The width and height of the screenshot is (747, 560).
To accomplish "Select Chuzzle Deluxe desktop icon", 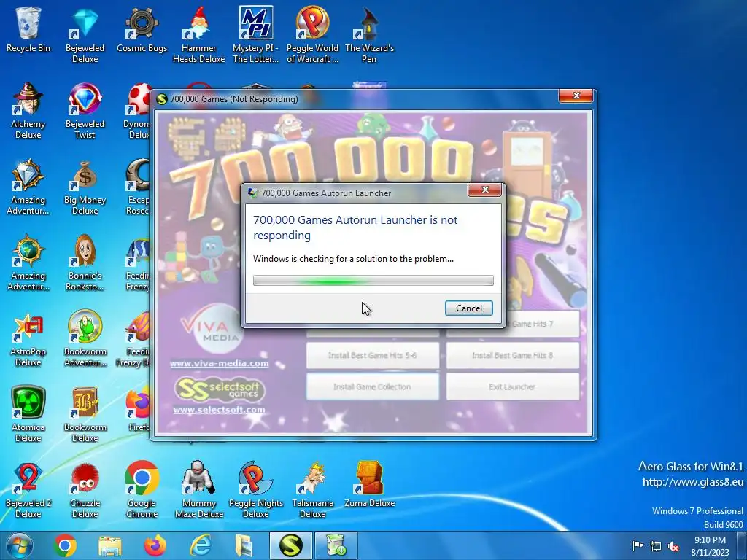I will [x=85, y=490].
